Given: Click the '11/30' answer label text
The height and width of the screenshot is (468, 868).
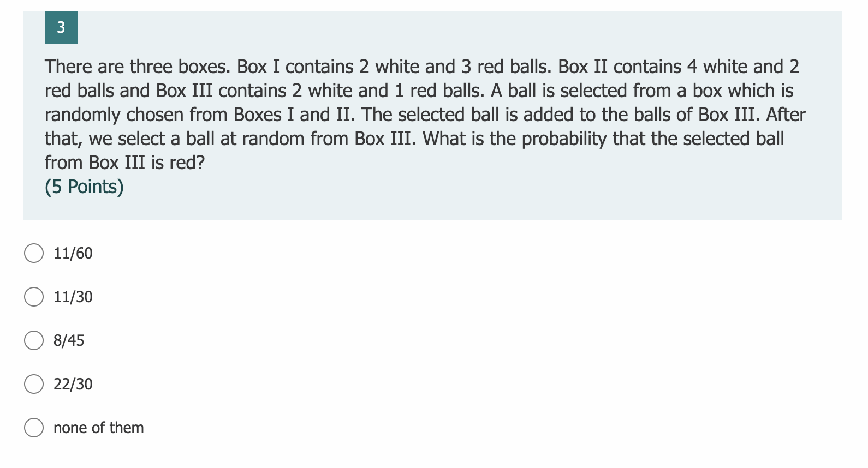Looking at the screenshot, I should (73, 297).
